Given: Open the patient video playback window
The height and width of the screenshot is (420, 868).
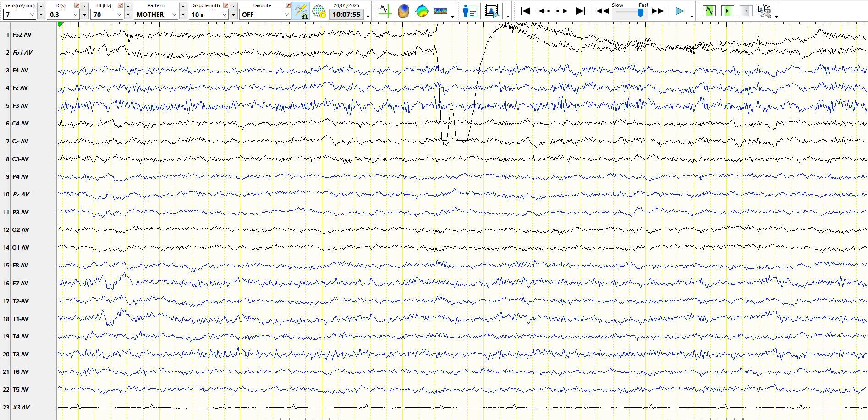Looking at the screenshot, I should [x=492, y=11].
